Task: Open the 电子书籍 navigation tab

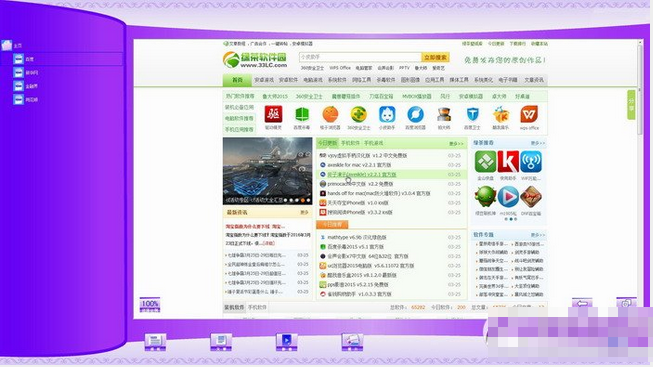Action: click(x=508, y=80)
